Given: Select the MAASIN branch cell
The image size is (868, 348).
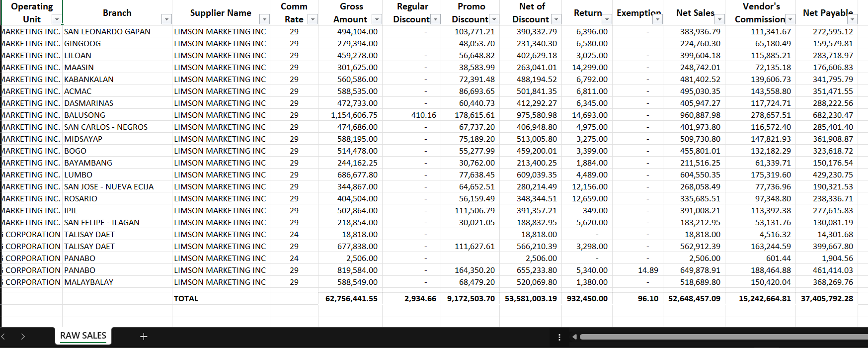Looking at the screenshot, I should 117,67.
